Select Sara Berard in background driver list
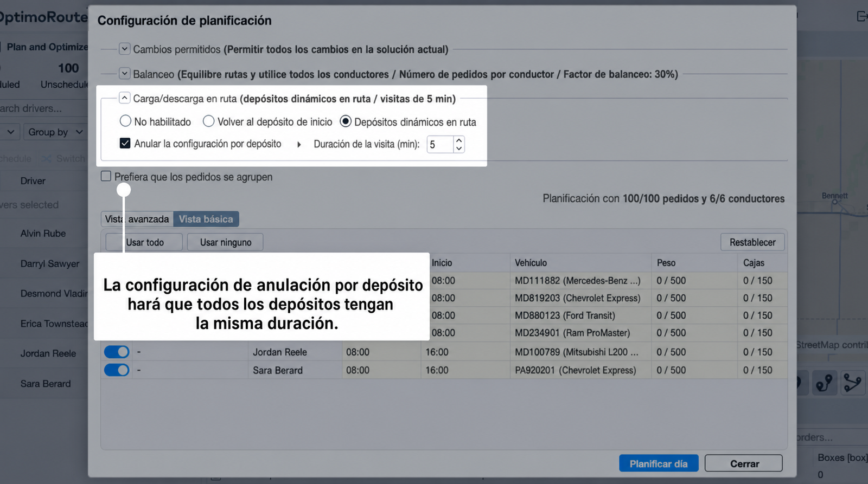The image size is (868, 484). (46, 384)
